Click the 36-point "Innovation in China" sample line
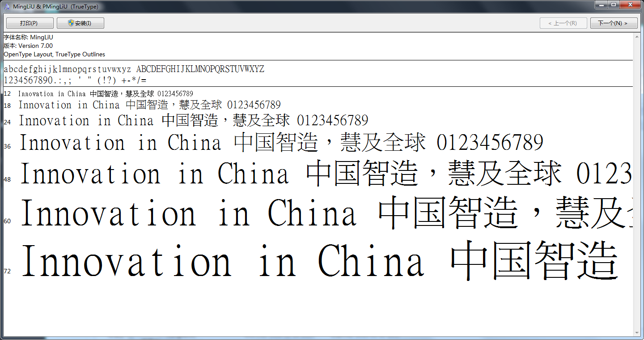644x340 pixels. 281,143
